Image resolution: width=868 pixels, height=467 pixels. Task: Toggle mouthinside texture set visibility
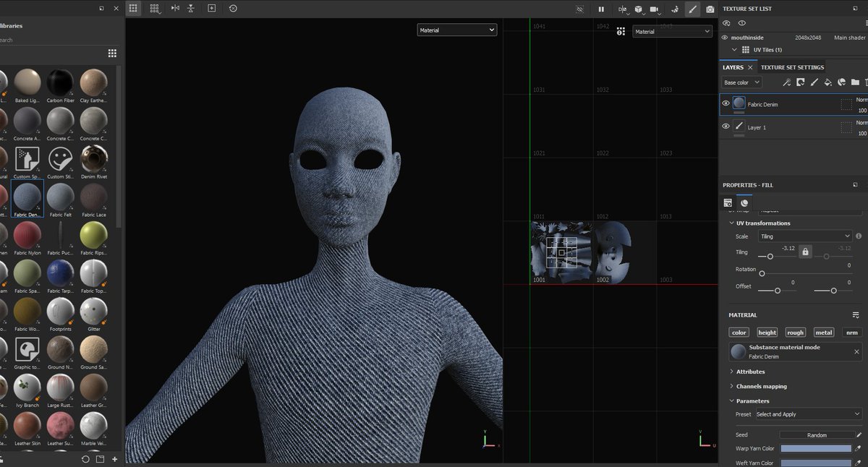pyautogui.click(x=726, y=38)
